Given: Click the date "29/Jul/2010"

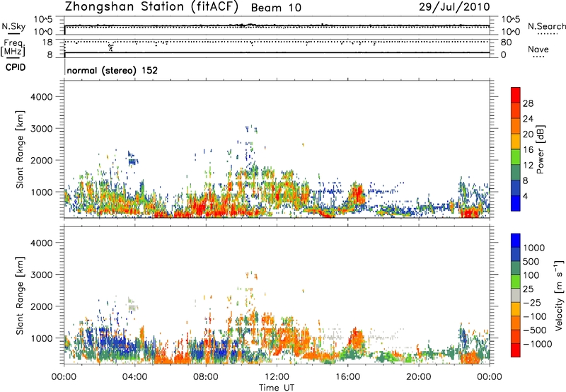Looking at the screenshot, I should click(454, 7).
